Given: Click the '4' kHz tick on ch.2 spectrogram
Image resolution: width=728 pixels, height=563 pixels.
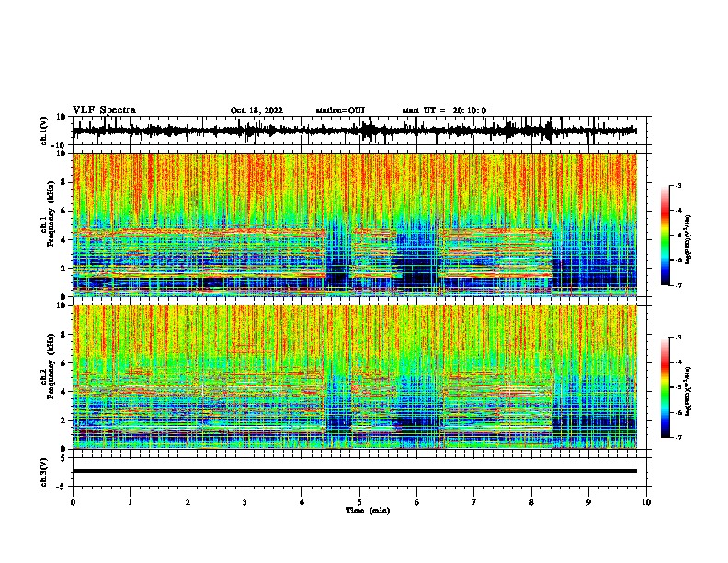Looking at the screenshot, I should pos(63,392).
